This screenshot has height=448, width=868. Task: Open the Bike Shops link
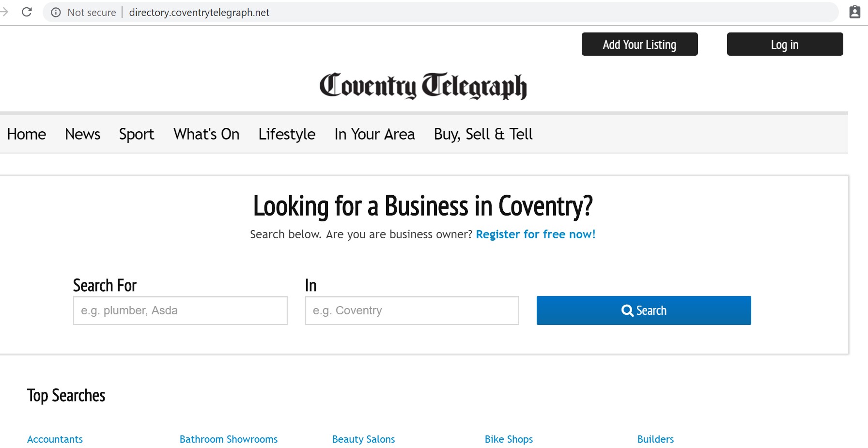coord(509,439)
